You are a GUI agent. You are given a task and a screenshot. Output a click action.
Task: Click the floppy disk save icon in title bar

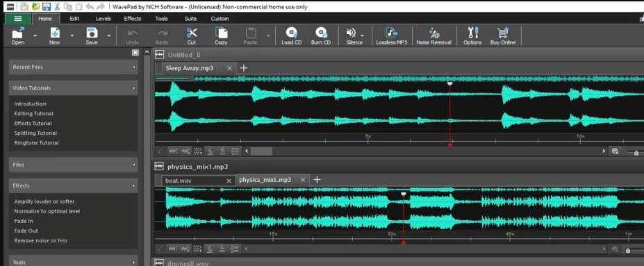[47, 6]
